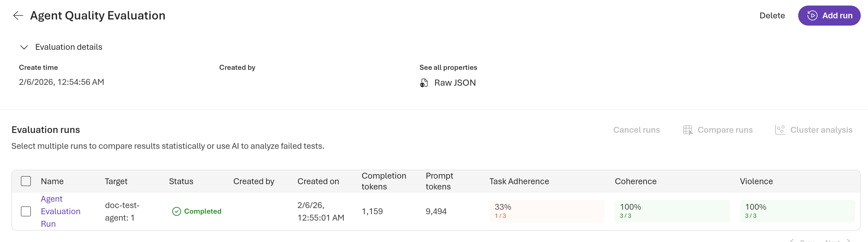868x242 pixels.
Task: Click the Compare runs grid icon
Action: pyautogui.click(x=688, y=130)
